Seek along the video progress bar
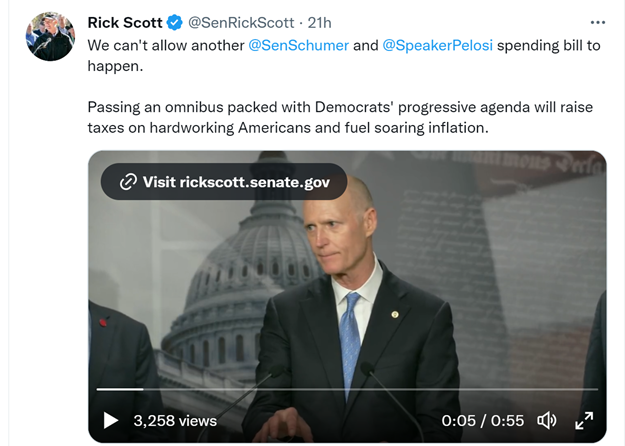Viewport: 625px width, 446px height. 347,389
